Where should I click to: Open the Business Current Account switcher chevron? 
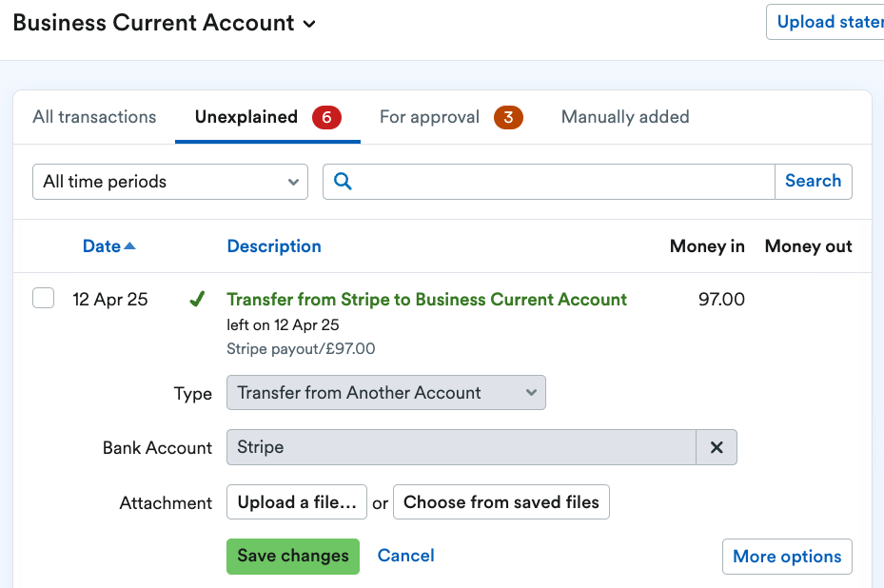309,24
